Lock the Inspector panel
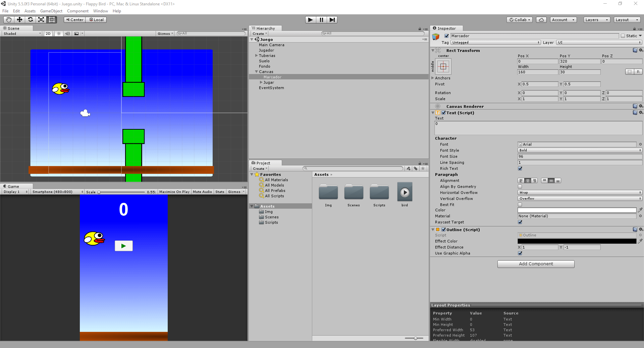The height and width of the screenshot is (348, 644). coord(634,29)
